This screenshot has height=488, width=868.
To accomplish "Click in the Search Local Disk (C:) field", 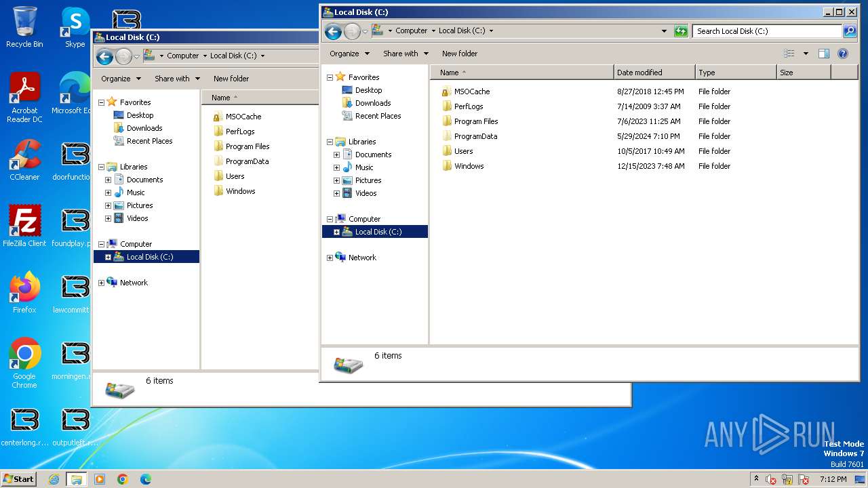I will point(767,31).
